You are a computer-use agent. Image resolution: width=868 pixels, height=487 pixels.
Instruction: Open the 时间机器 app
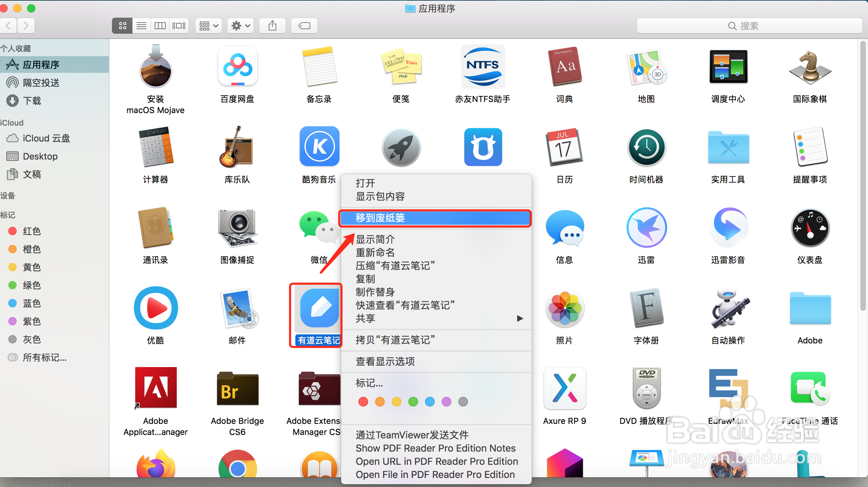(646, 147)
